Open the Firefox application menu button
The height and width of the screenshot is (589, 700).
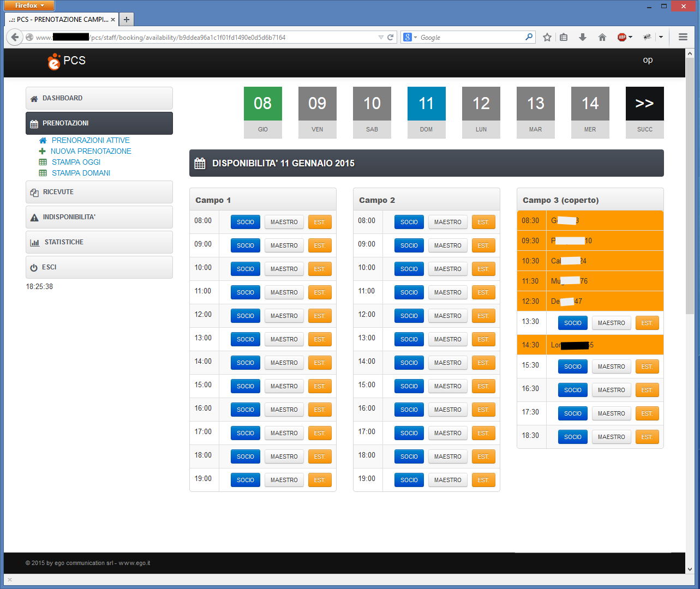pos(29,5)
